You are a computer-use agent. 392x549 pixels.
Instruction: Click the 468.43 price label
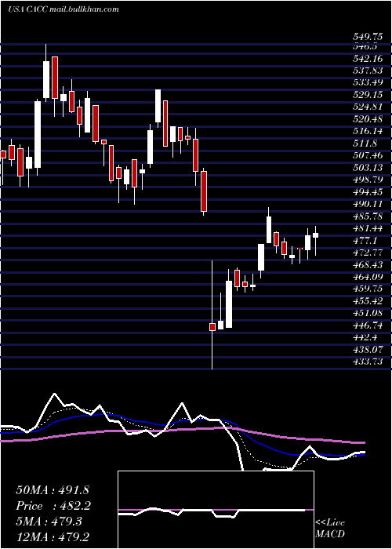click(x=367, y=265)
